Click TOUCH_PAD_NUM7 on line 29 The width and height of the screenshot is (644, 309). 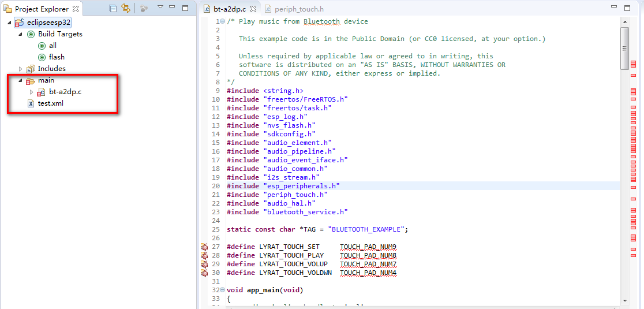[x=368, y=264]
